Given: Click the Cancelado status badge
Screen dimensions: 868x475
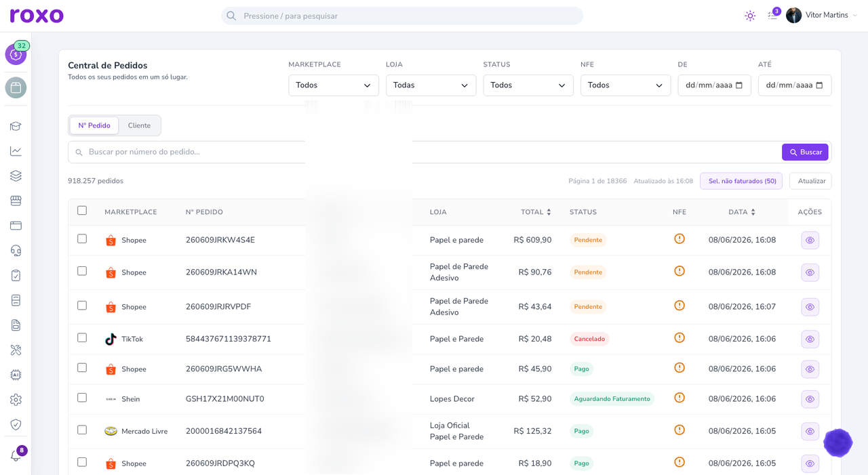Looking at the screenshot, I should coord(589,339).
